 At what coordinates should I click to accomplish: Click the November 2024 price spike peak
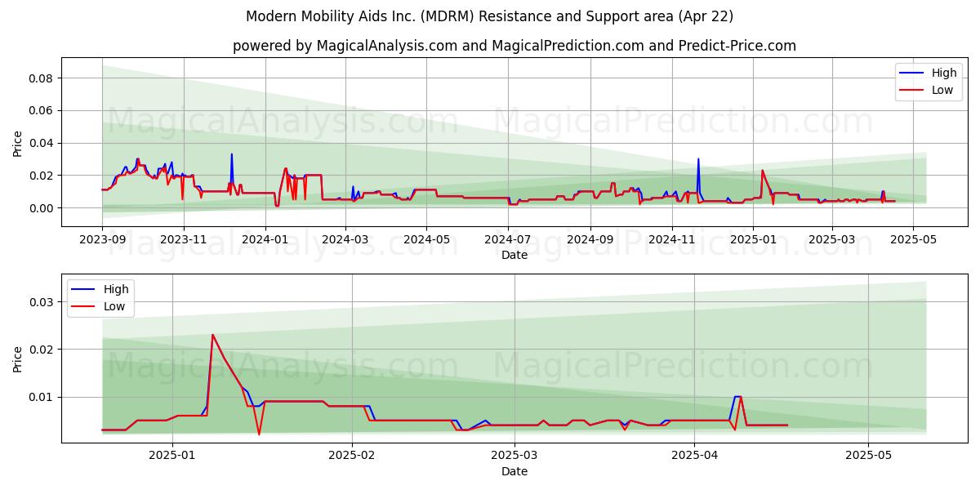[698, 159]
